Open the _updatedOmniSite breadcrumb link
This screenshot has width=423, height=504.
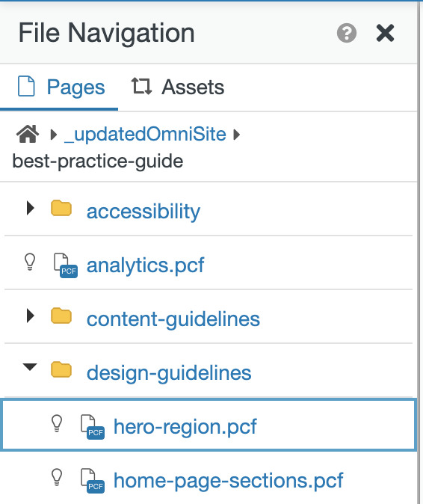point(145,134)
